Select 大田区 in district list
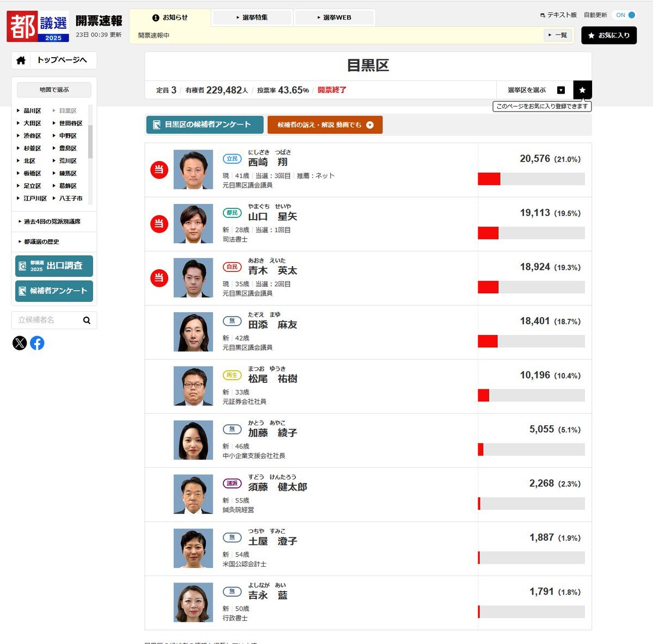Screen dimensions: 653x644 (32, 123)
